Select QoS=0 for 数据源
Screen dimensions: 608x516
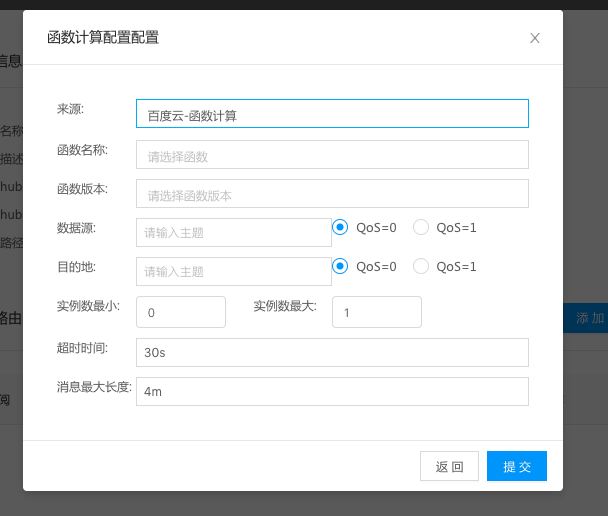[x=341, y=227]
